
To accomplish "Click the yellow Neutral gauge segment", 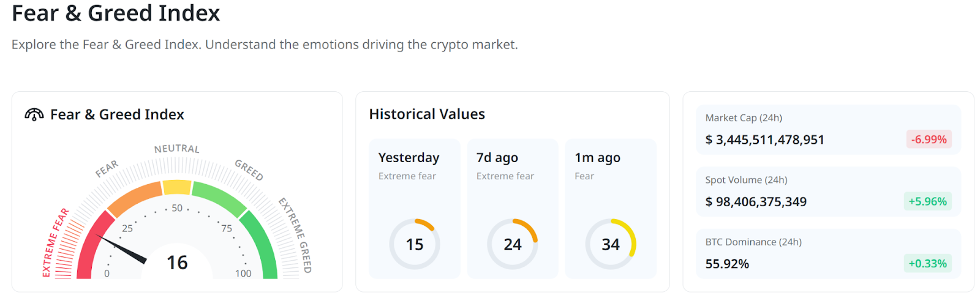I will pyautogui.click(x=177, y=187).
